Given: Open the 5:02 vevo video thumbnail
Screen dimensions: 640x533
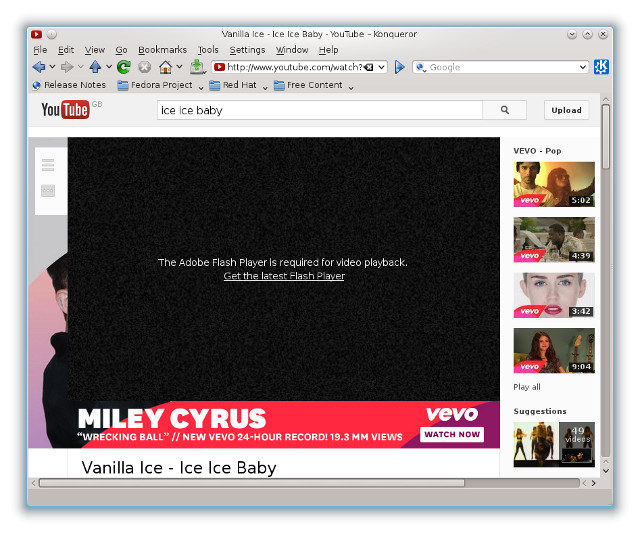Looking at the screenshot, I should coord(554,184).
